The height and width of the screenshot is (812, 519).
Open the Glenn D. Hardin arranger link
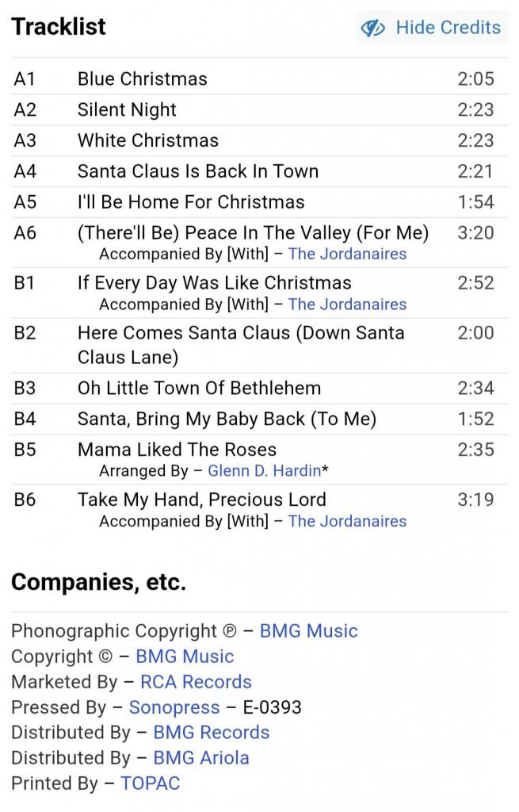click(x=264, y=471)
